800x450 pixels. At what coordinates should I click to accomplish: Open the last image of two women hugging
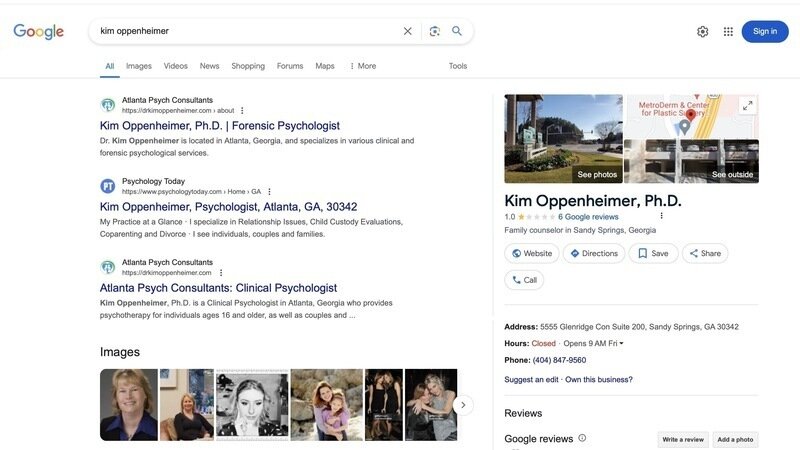[431, 405]
